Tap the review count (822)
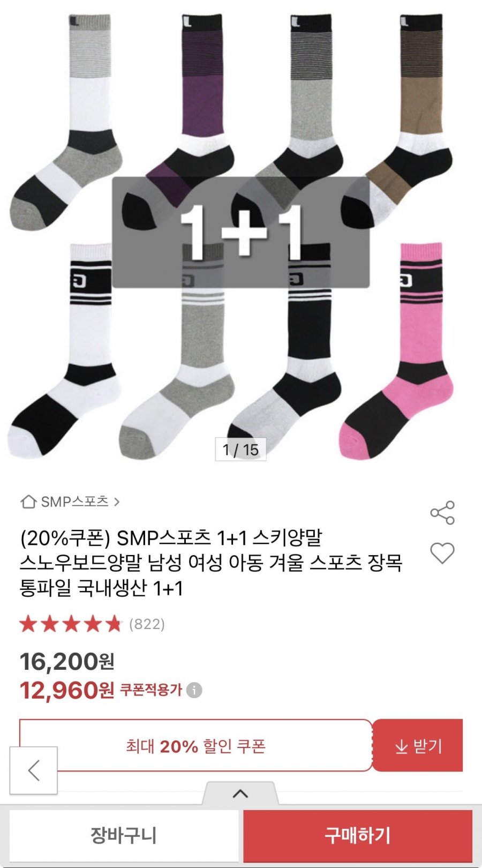This screenshot has width=482, height=868. click(147, 624)
